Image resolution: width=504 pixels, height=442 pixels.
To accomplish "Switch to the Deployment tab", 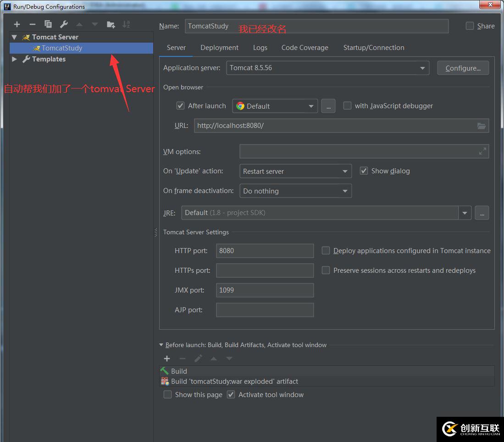I will pos(220,48).
